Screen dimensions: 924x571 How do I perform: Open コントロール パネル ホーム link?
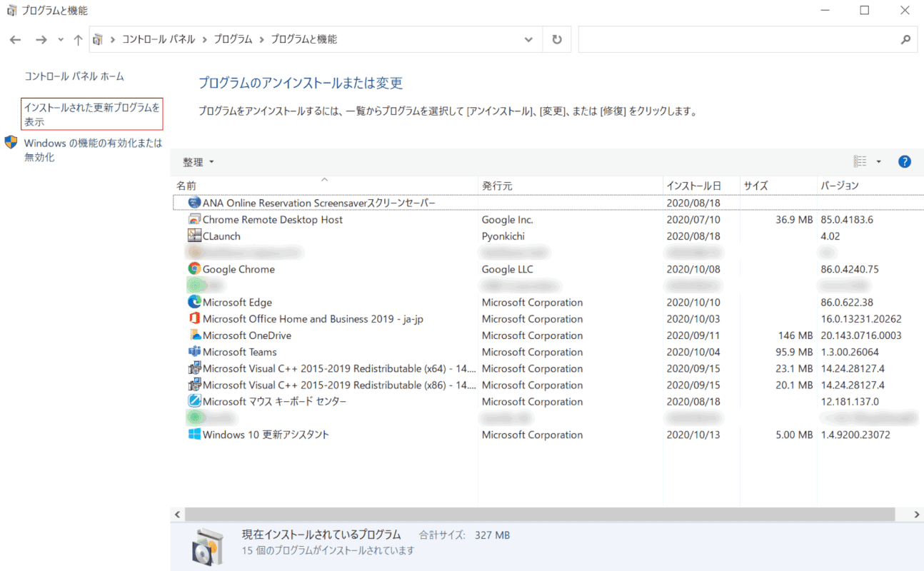[74, 76]
